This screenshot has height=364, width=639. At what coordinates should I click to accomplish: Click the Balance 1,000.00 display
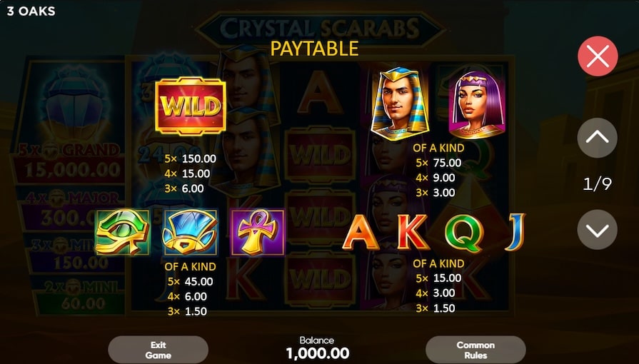click(318, 348)
